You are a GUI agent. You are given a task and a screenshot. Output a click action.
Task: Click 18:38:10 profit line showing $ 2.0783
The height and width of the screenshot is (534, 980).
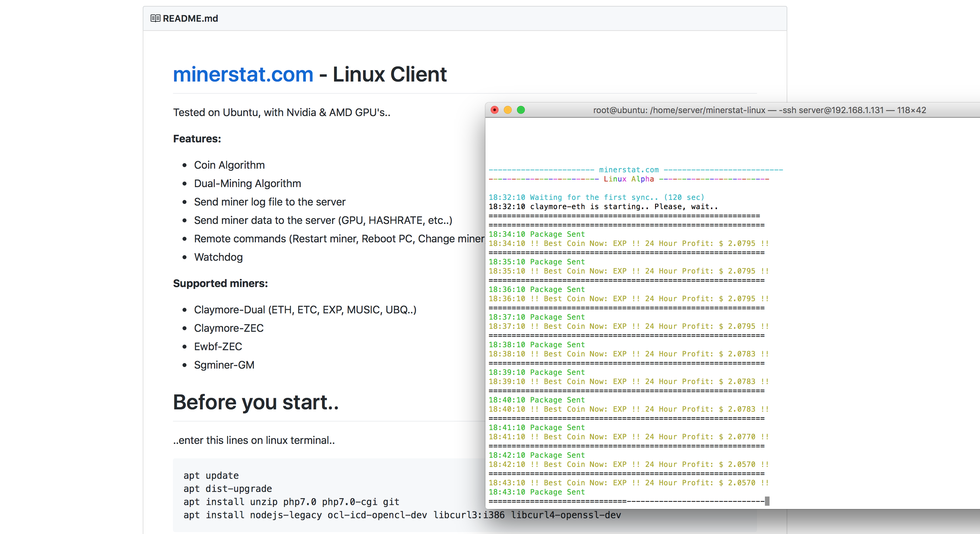click(628, 354)
